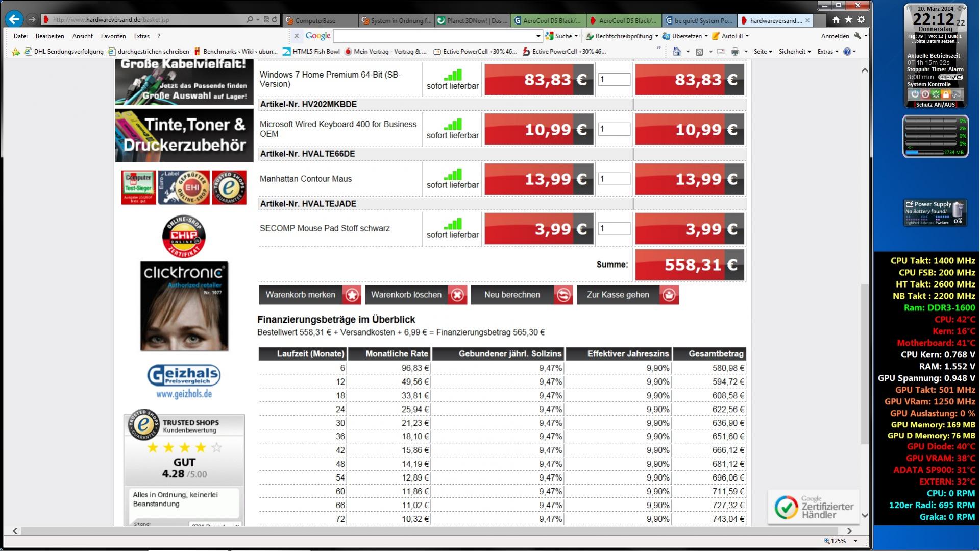
Task: Click the Google Zertifizierter Händler badge
Action: tap(814, 507)
